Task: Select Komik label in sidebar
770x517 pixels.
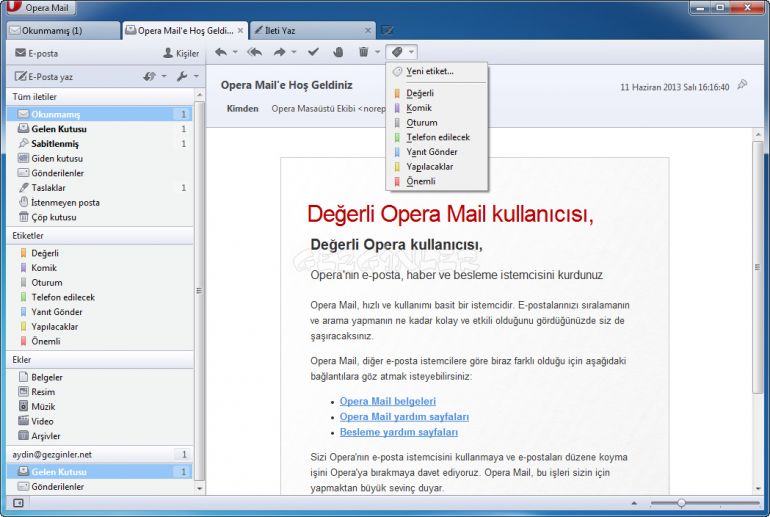Action: (x=100, y=268)
